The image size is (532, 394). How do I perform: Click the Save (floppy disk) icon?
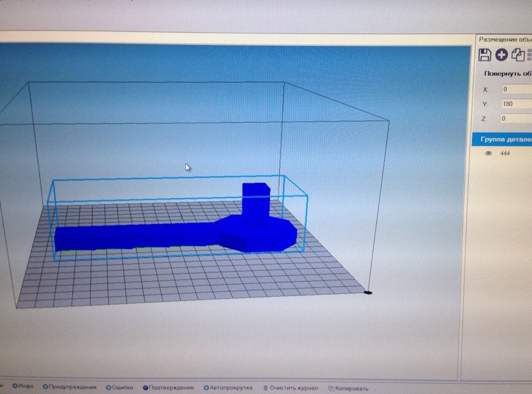484,54
